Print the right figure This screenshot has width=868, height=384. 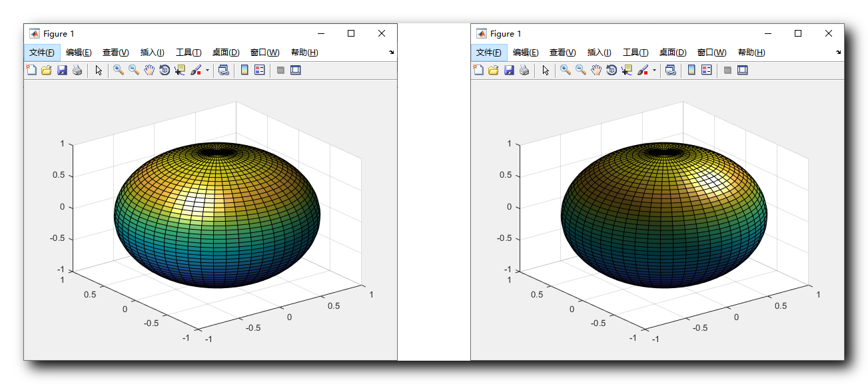(524, 70)
